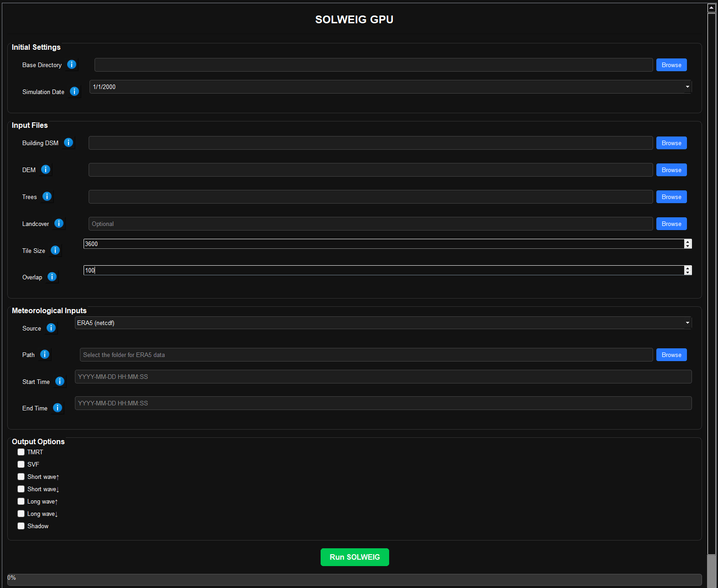Image resolution: width=718 pixels, height=588 pixels.
Task: Decrement the Overlap spinner
Action: click(x=688, y=273)
